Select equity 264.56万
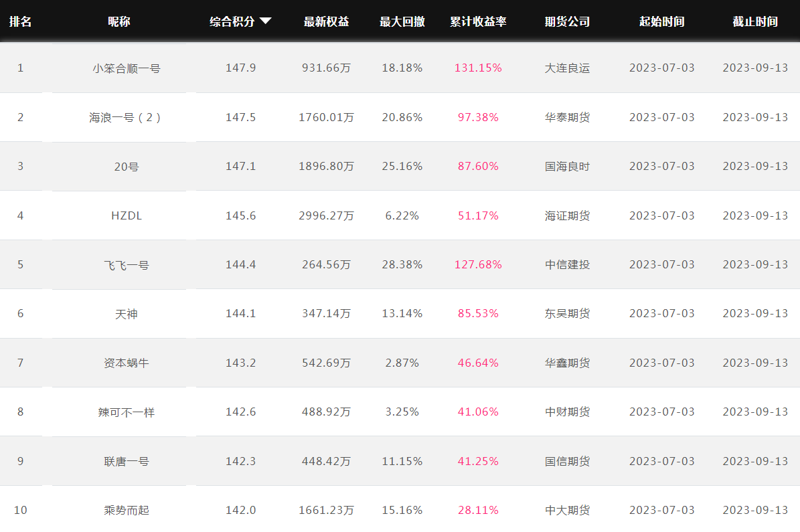800x532 pixels. [x=327, y=265]
